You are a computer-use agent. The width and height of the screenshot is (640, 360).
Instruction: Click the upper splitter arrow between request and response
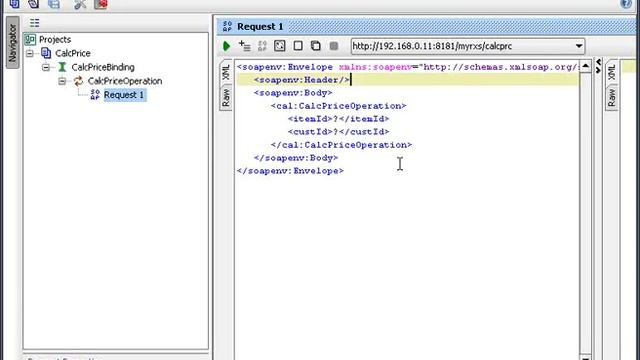pyautogui.click(x=599, y=62)
